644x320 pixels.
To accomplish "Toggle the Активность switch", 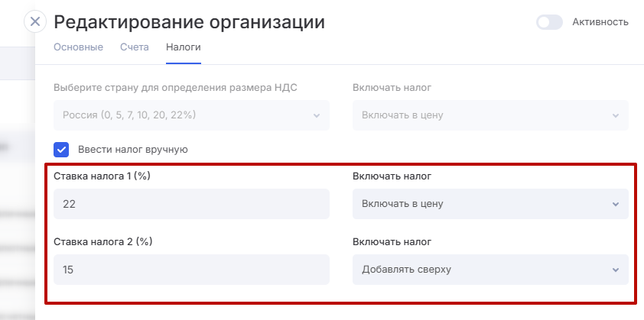I will (x=549, y=22).
